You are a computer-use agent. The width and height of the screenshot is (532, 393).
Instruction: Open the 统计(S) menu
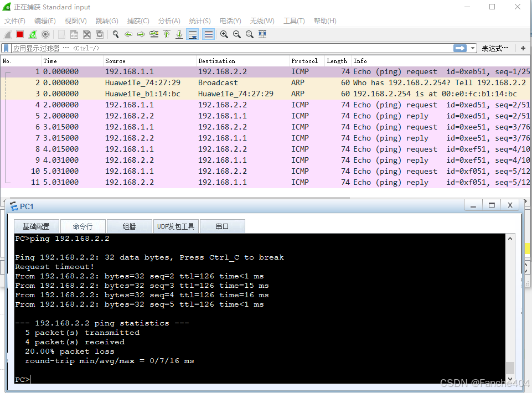coord(200,21)
